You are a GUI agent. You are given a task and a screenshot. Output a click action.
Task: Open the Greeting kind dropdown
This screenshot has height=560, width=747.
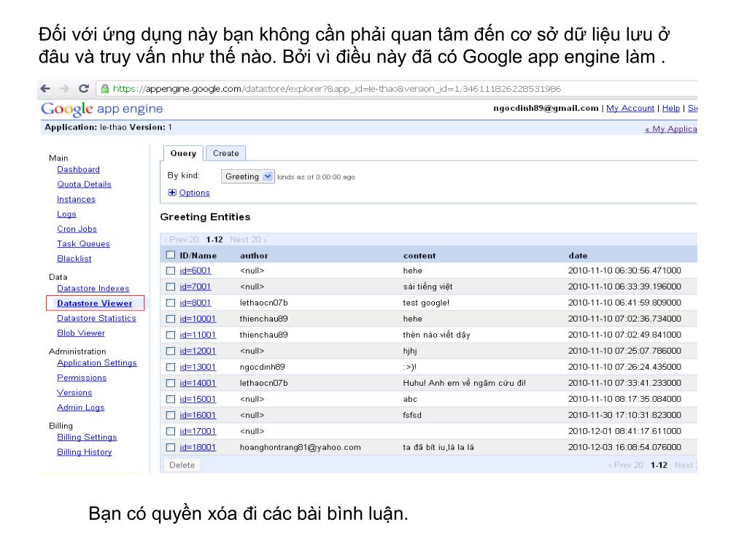coord(247,176)
